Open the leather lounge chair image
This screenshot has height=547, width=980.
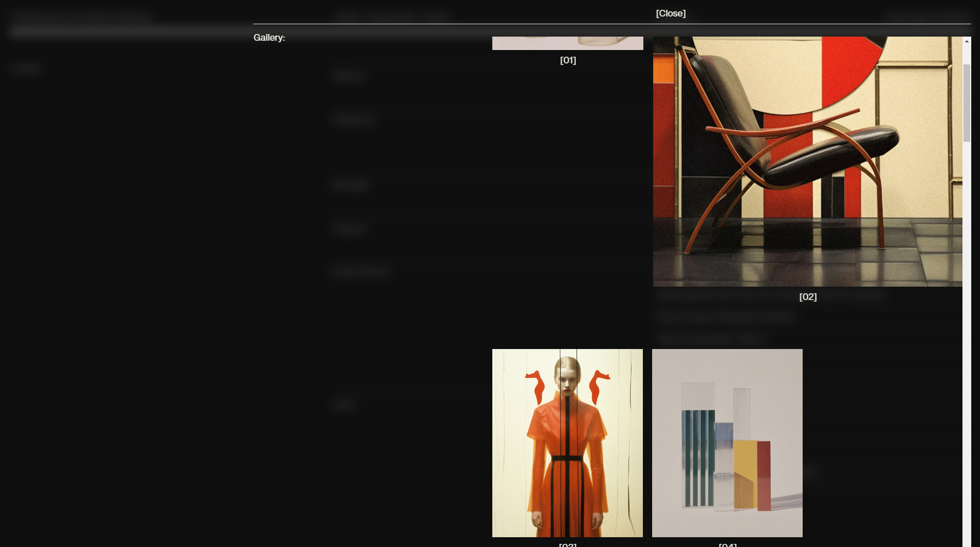[x=807, y=161]
